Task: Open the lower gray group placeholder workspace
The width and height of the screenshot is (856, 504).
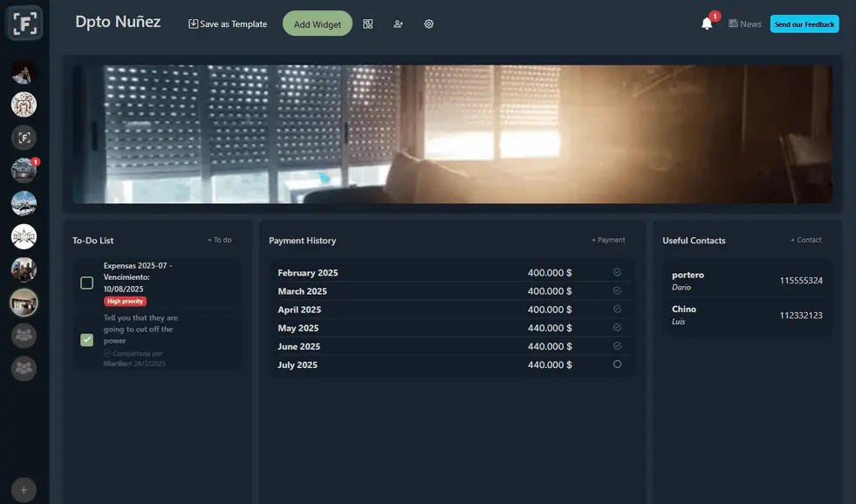Action: pyautogui.click(x=24, y=369)
